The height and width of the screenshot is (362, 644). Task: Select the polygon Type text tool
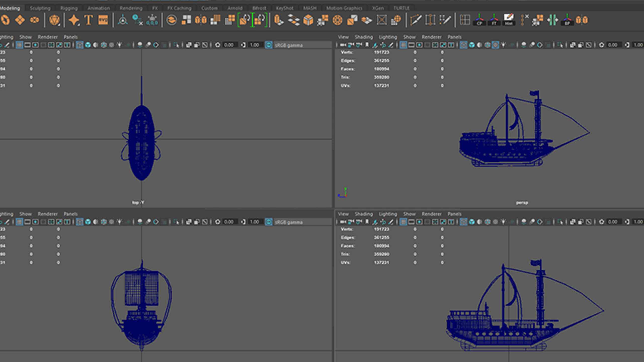pyautogui.click(x=88, y=20)
